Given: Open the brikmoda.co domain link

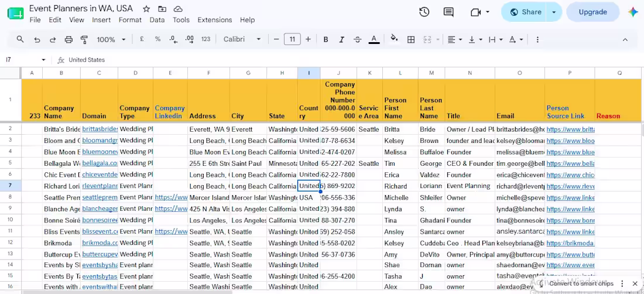Looking at the screenshot, I should click(100, 242).
